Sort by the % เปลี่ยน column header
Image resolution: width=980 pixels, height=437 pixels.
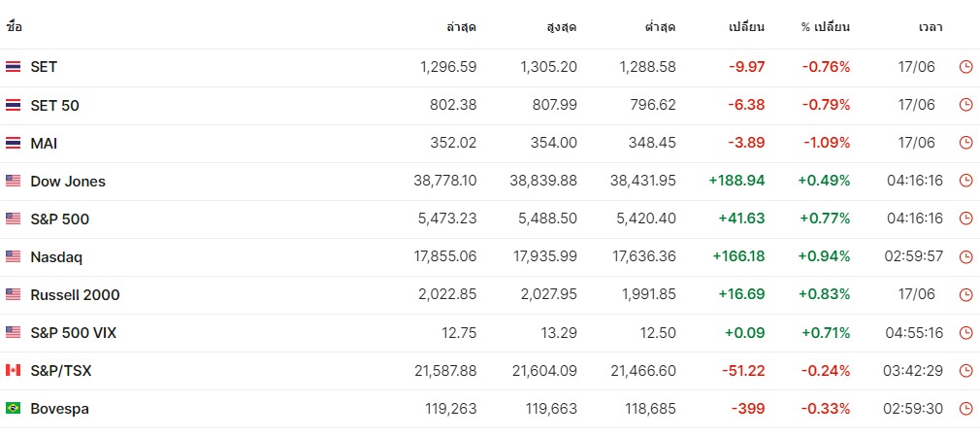826,27
